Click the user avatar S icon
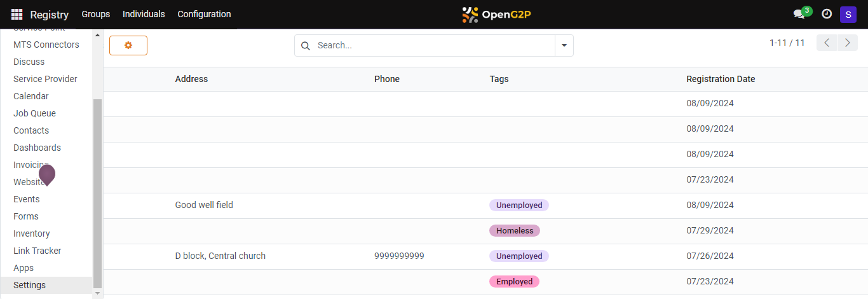Viewport: 868px width, 299px height. point(848,14)
